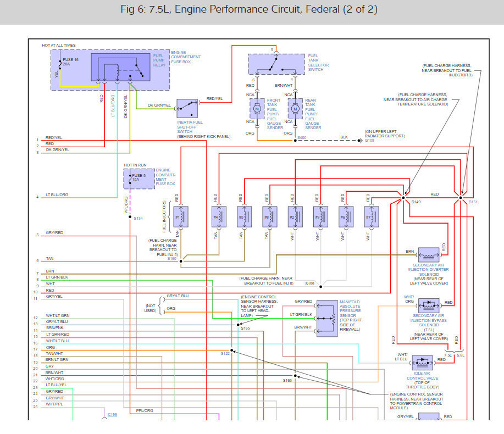The height and width of the screenshot is (434, 504).
Task: Click the 'LT GRN/BLK' wire label on line 8
Action: coord(57,277)
